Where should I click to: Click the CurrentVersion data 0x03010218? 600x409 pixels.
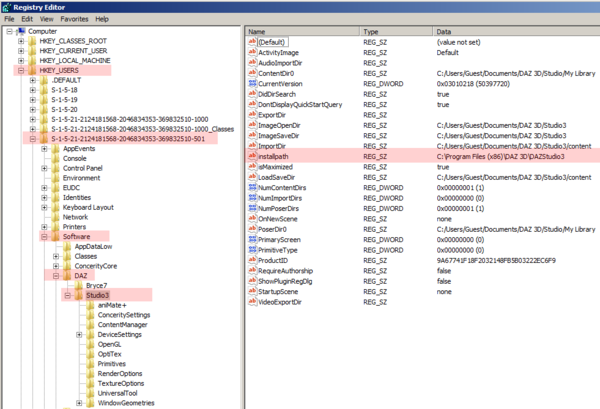(473, 84)
